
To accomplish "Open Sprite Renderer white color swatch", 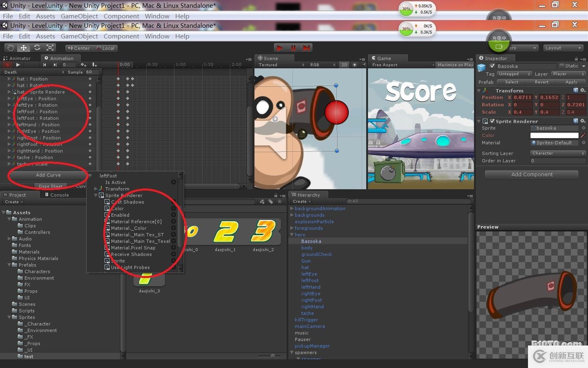I will (554, 135).
